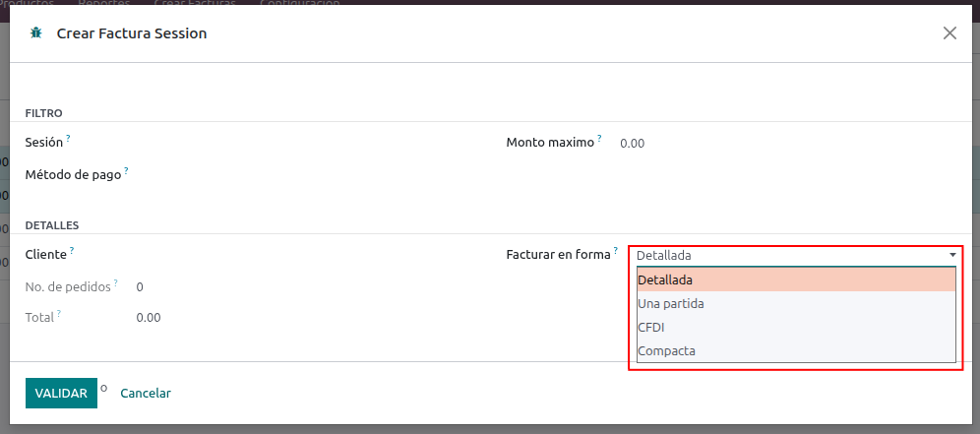
Task: Close the Crear Factura Session dialog
Action: (949, 32)
